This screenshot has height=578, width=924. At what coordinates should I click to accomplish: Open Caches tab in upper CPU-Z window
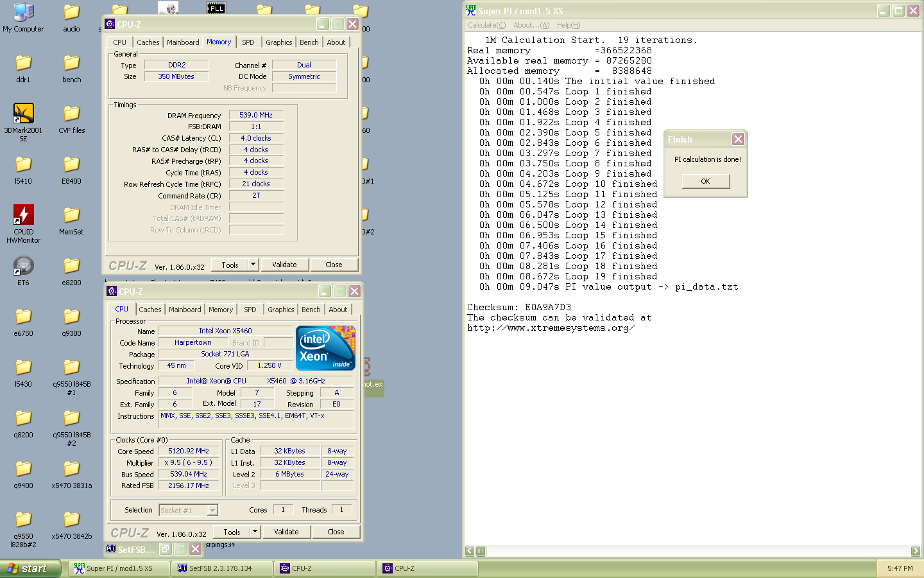(148, 42)
